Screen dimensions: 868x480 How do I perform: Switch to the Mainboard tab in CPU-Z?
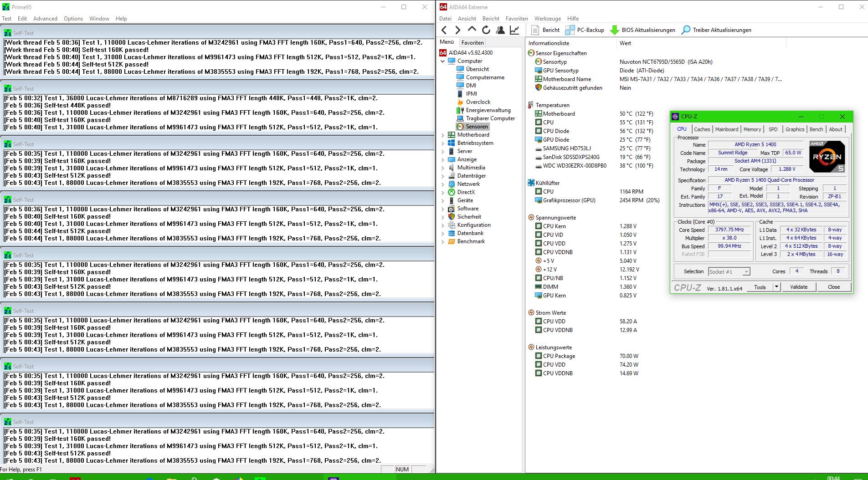(727, 129)
